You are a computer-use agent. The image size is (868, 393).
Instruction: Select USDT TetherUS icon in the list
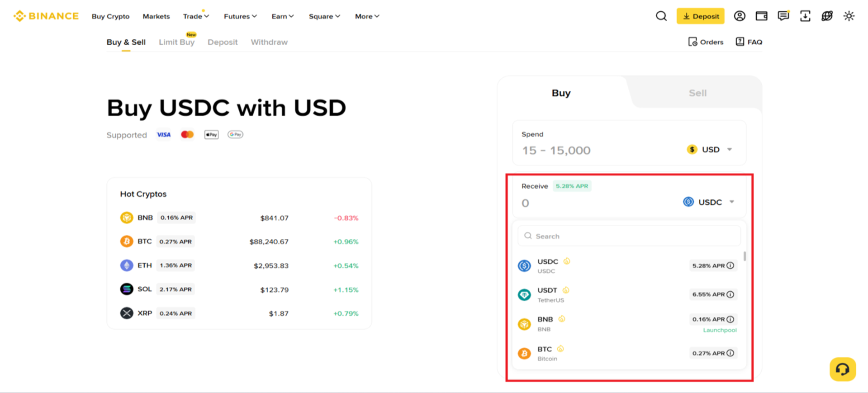click(524, 295)
